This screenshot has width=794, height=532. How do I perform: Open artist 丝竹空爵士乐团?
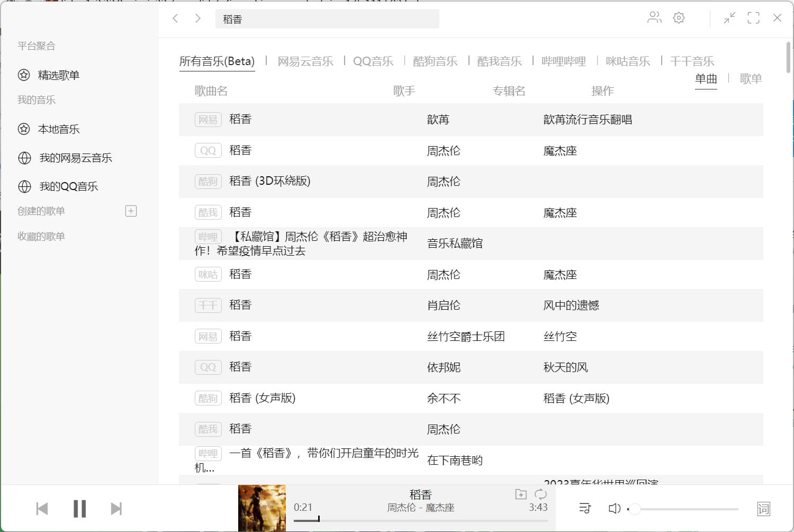(466, 336)
